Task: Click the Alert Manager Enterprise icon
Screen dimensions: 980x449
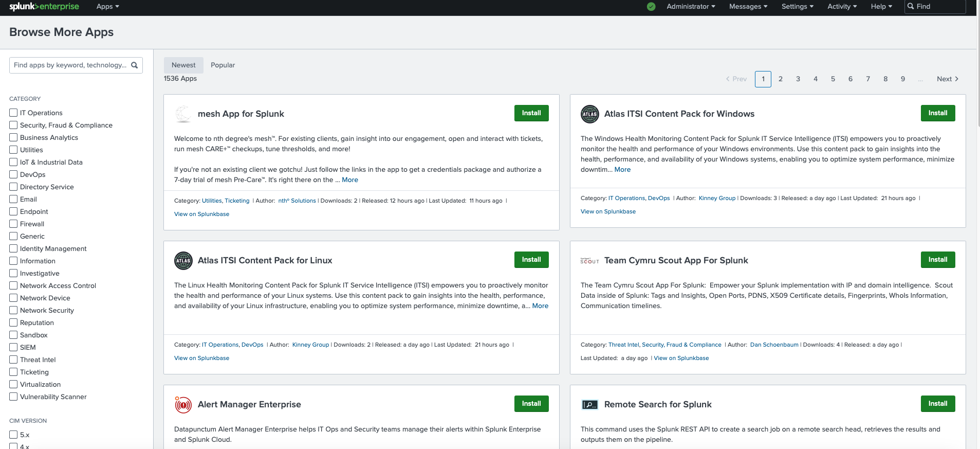Action: pos(183,405)
